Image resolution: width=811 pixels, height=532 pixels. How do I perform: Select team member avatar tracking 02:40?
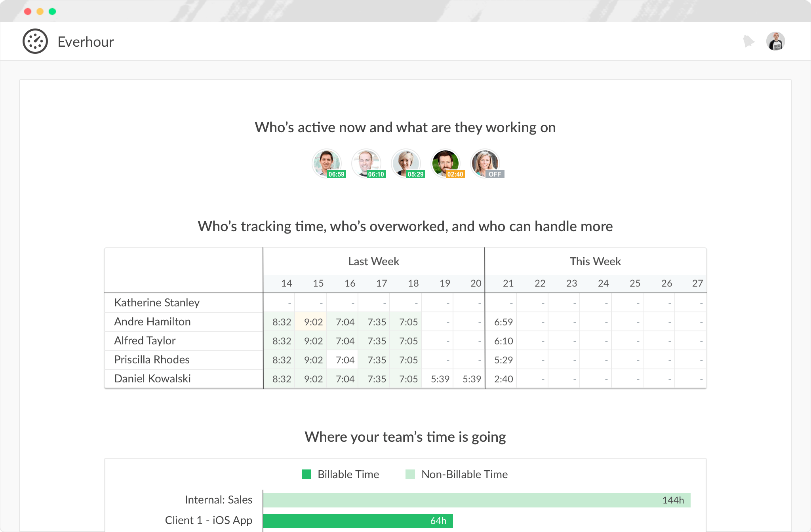tap(445, 163)
